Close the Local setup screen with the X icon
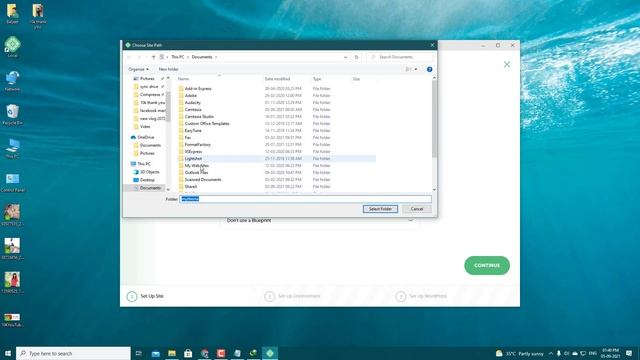This screenshot has height=360, width=640. click(x=507, y=64)
